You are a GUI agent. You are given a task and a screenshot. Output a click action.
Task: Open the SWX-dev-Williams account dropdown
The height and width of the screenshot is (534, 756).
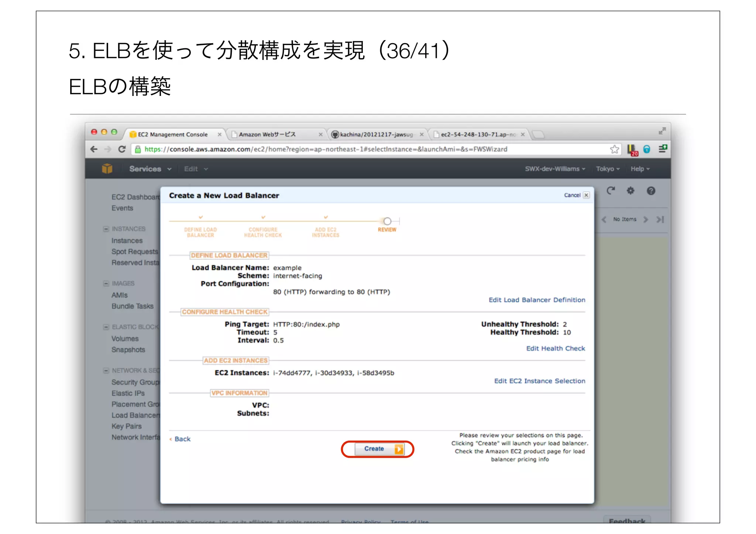pos(555,169)
